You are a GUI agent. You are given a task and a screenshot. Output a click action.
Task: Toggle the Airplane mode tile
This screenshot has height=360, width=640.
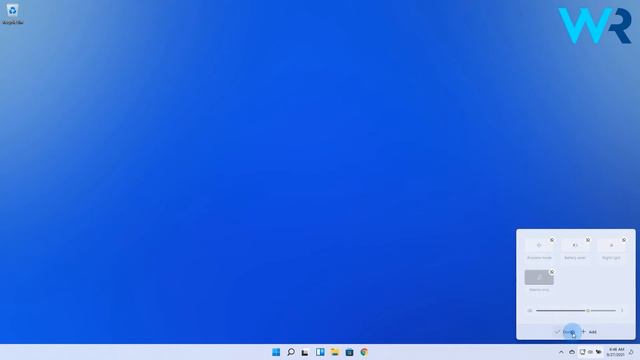point(539,245)
